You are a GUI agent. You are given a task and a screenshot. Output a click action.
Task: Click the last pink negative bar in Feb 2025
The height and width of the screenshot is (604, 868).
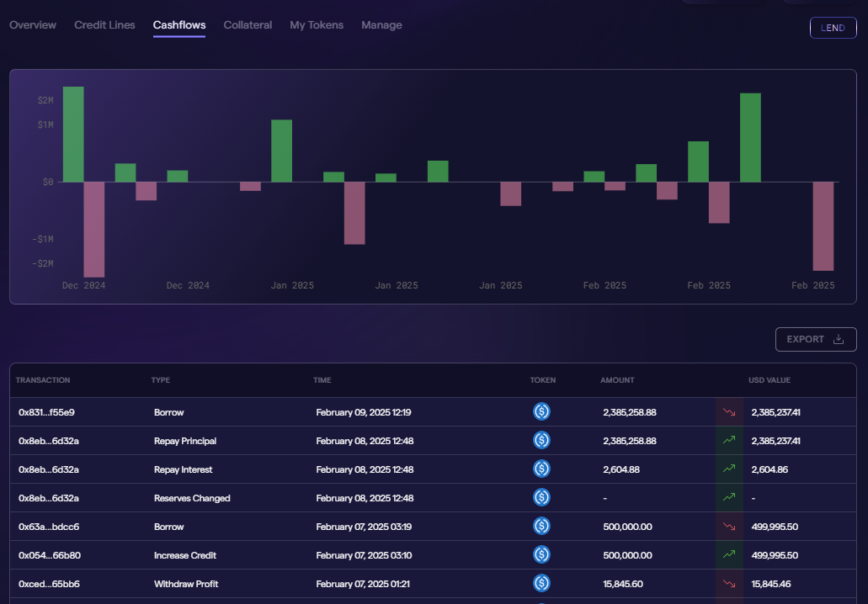click(823, 225)
